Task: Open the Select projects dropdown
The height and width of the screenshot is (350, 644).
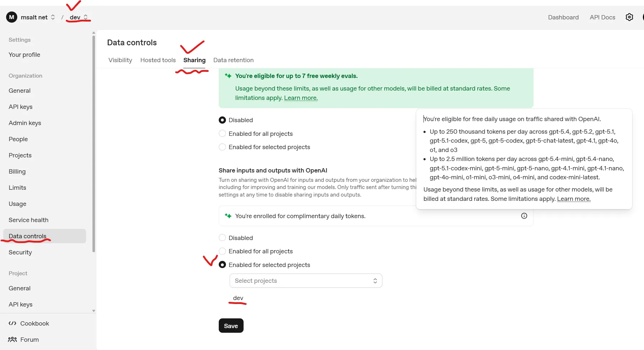Action: (306, 281)
